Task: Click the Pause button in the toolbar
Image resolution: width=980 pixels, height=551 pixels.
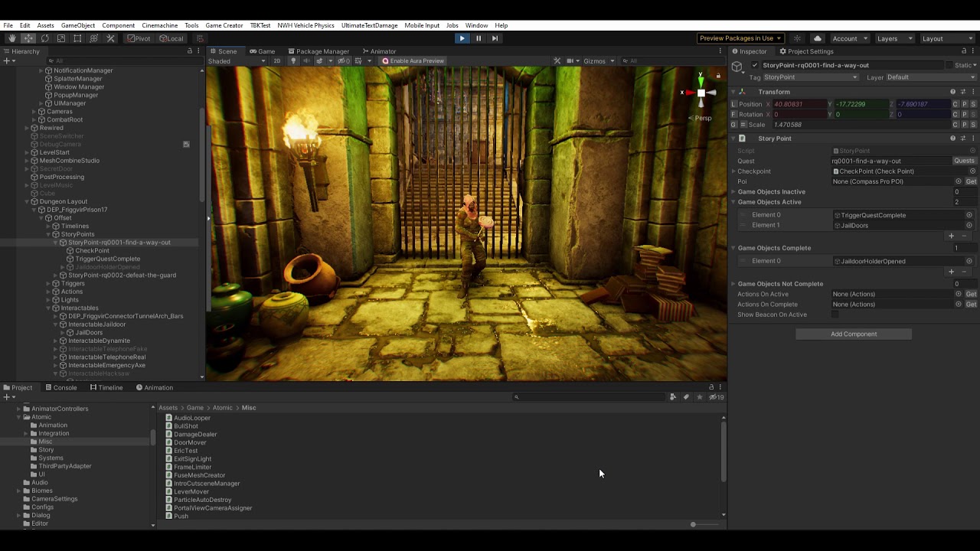Action: click(x=479, y=38)
